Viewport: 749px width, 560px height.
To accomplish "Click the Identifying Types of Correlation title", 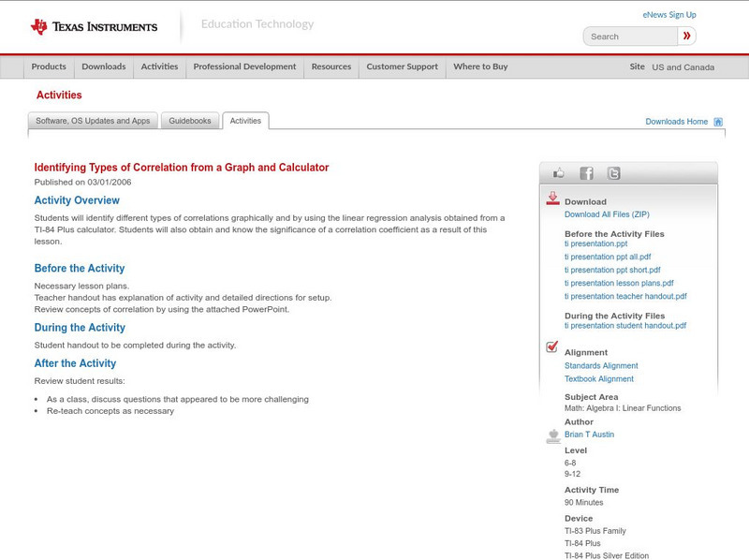I will [182, 168].
